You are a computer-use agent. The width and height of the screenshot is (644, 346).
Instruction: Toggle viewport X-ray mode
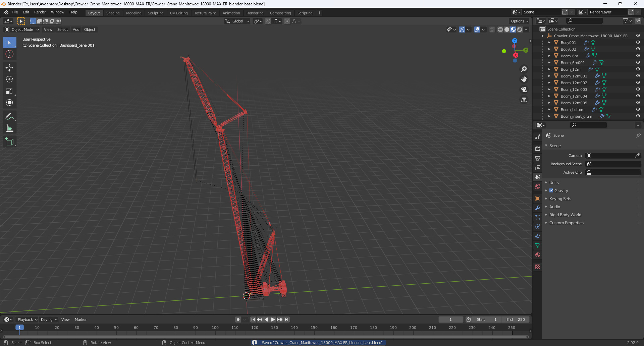tap(492, 30)
